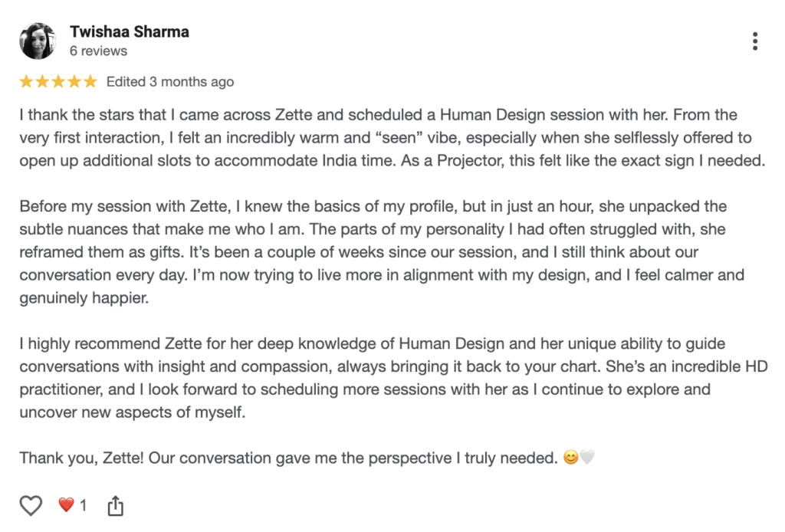785x532 pixels.
Task: Click the "Edited 3 months ago" timestamp
Action: point(170,82)
